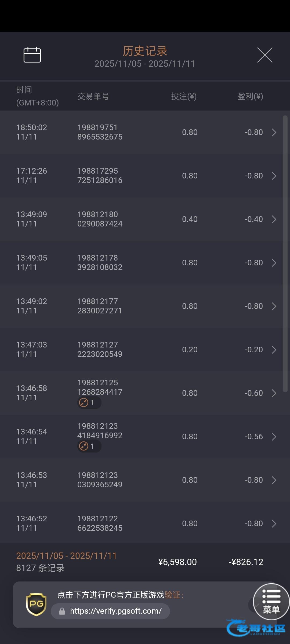Image resolution: width=290 pixels, height=644 pixels.
Task: Open the verify.pgsoft.com link
Action: coord(116,611)
